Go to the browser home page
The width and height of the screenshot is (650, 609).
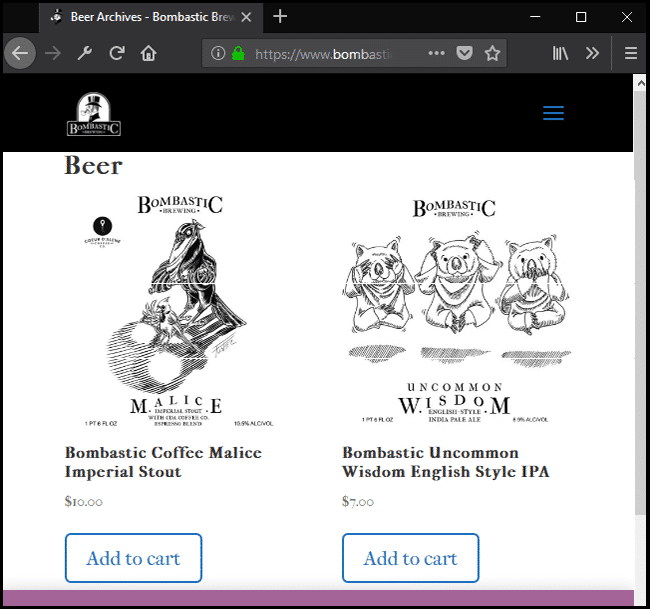[148, 53]
